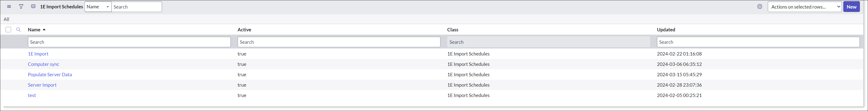Click the All breadcrumb filter
The width and height of the screenshot is (868, 111).
point(6,19)
